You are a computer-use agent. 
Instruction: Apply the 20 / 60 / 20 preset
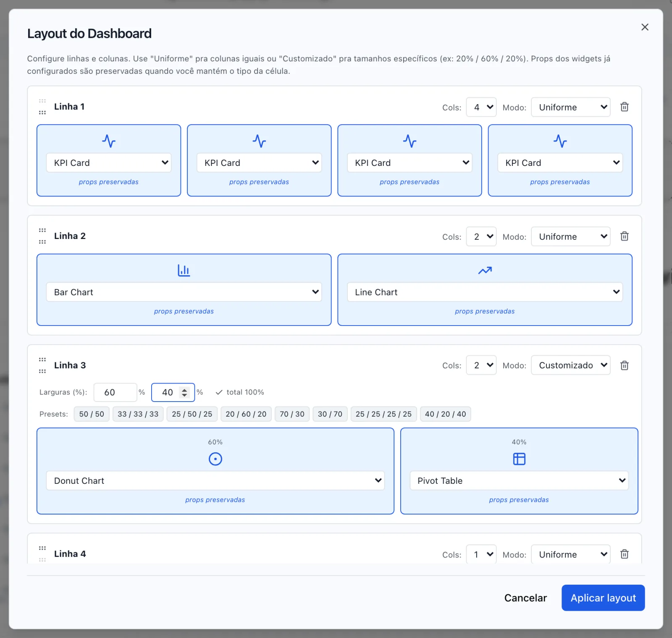[246, 414]
